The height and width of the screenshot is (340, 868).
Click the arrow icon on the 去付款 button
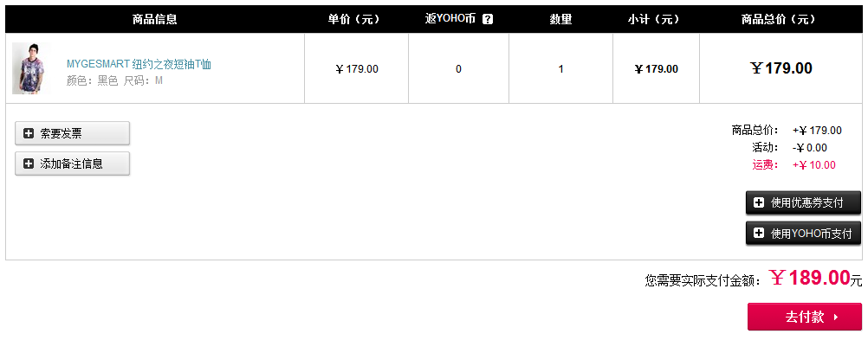pyautogui.click(x=836, y=318)
